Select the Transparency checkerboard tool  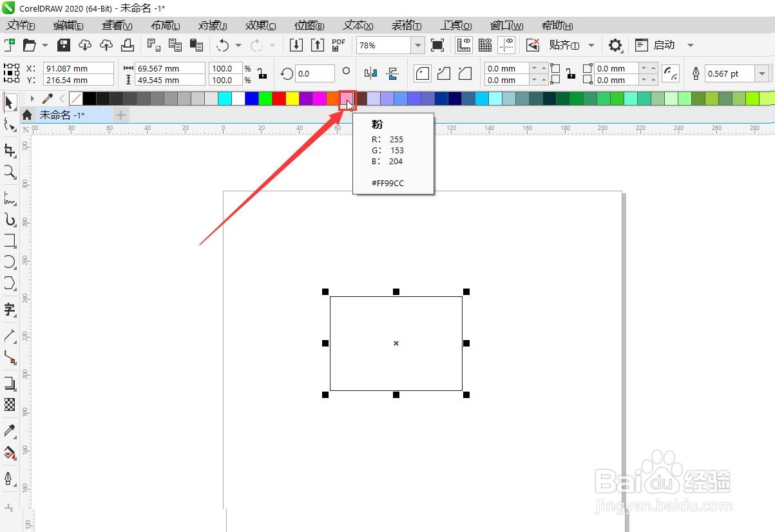coord(9,404)
